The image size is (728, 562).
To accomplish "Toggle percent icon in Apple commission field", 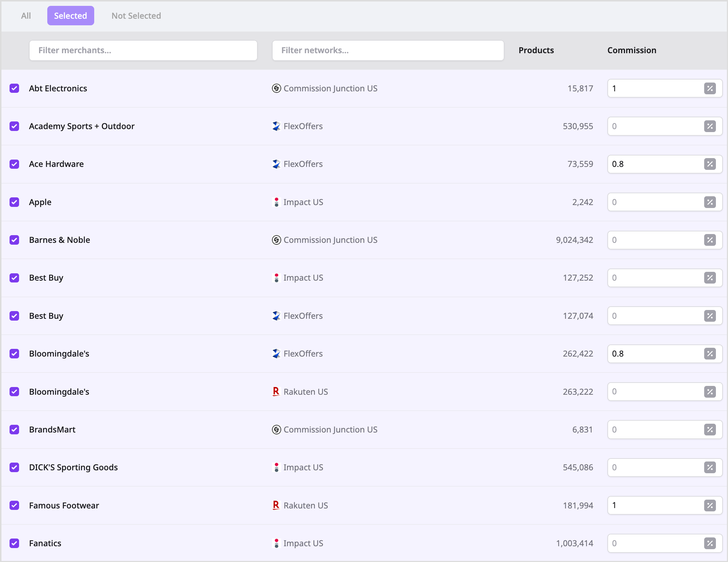I will (x=710, y=202).
